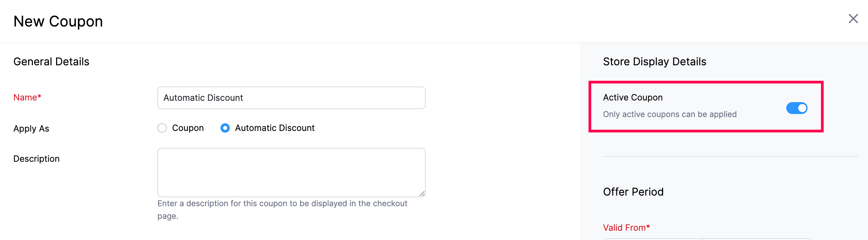Image resolution: width=868 pixels, height=240 pixels.
Task: Click the Store Display Details heading
Action: pyautogui.click(x=654, y=62)
